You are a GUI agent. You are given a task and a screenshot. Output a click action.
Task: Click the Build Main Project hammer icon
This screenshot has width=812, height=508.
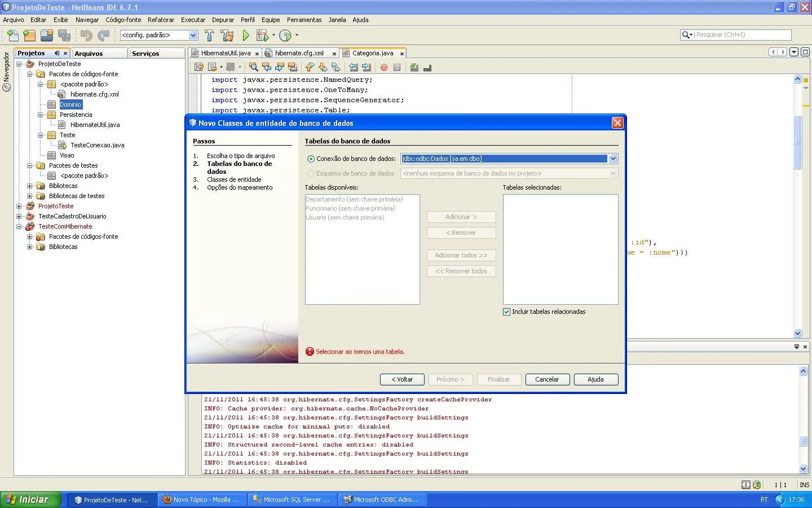tap(209, 36)
